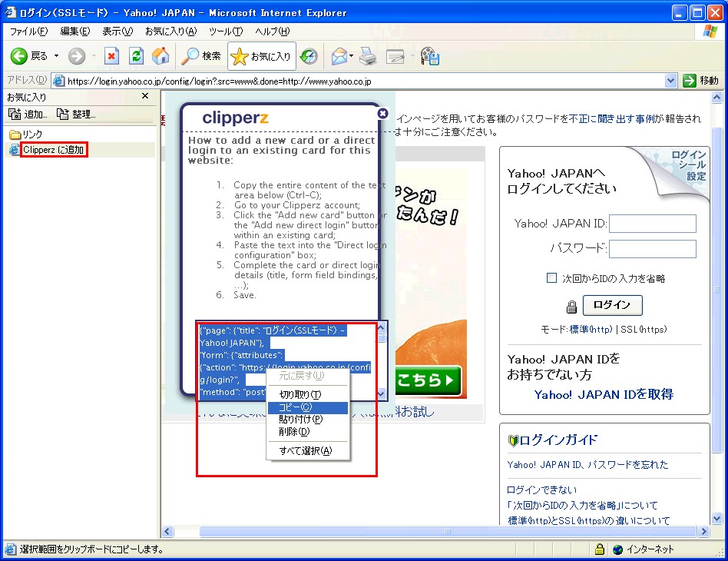
Task: Click the page icon in the address bar
Action: click(58, 81)
